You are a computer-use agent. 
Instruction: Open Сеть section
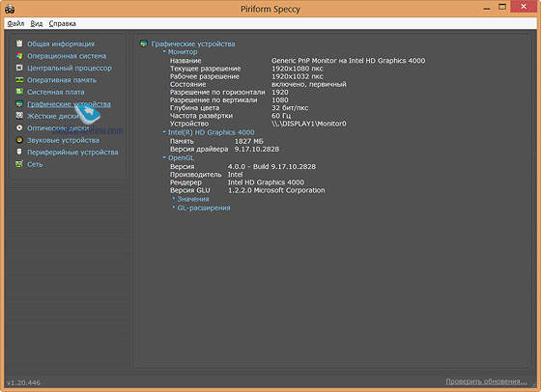(x=35, y=164)
